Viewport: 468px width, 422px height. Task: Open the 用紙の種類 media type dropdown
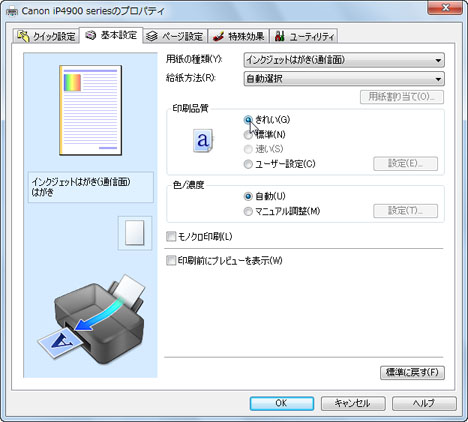click(344, 60)
